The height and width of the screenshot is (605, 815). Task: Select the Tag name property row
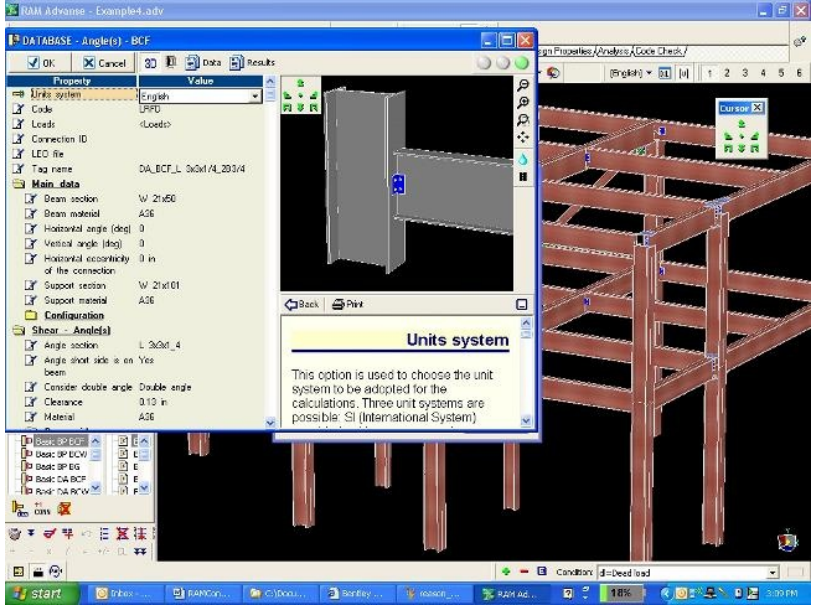(x=135, y=169)
